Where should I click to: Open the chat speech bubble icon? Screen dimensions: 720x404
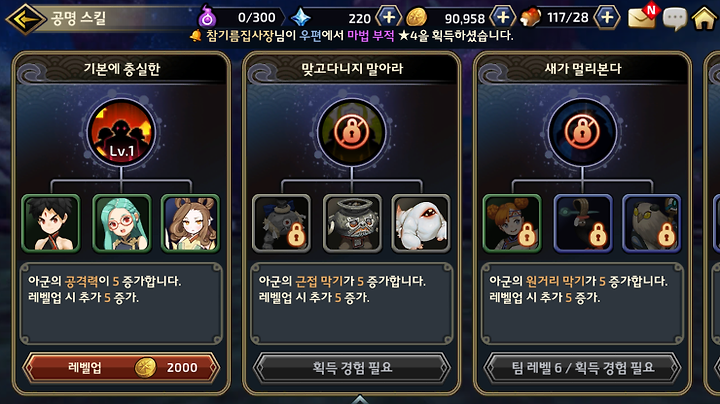click(675, 19)
